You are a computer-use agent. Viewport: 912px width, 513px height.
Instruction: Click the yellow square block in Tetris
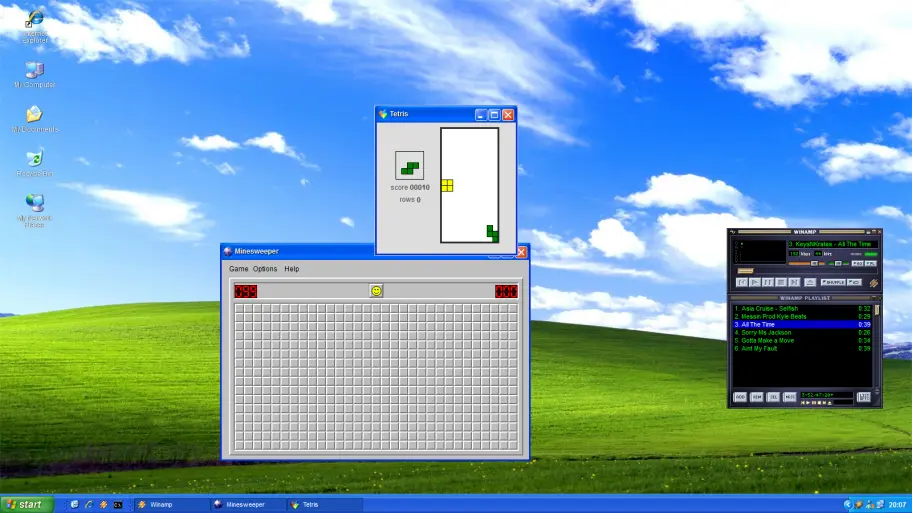(x=447, y=186)
